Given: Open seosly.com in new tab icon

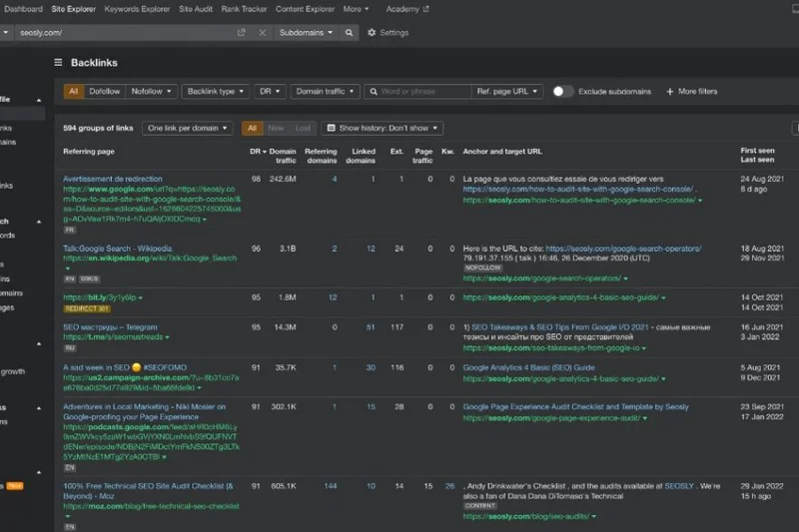Looking at the screenshot, I should point(241,33).
